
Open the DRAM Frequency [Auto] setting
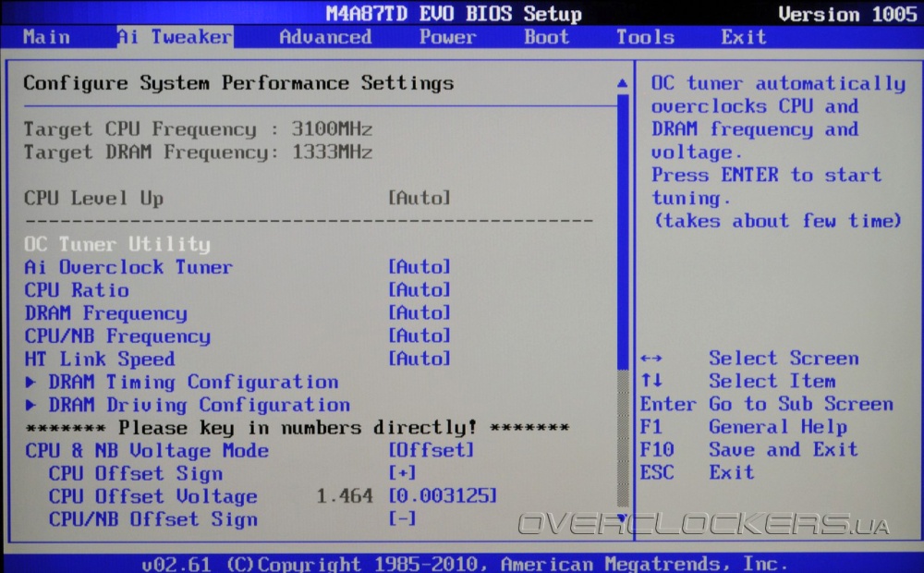419,312
